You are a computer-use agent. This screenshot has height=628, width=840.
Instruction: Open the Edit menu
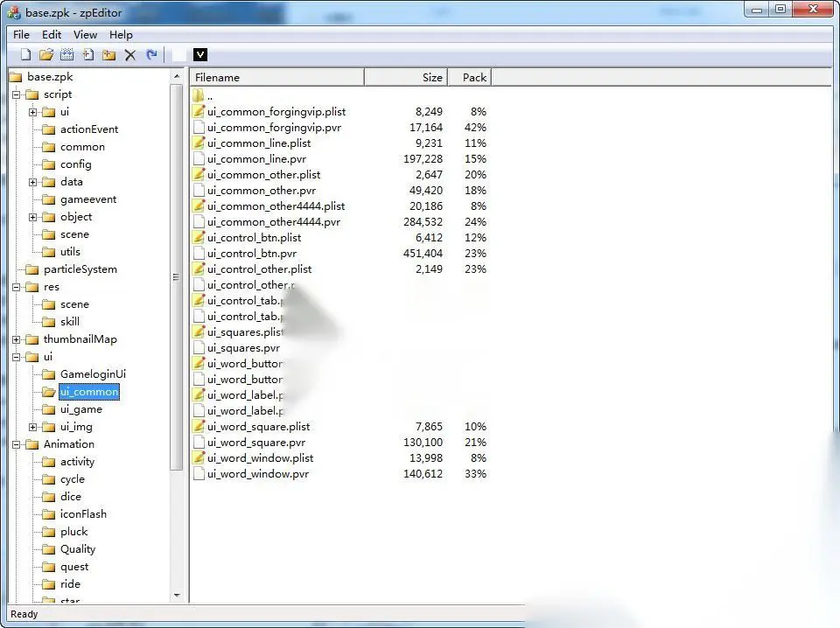click(x=52, y=35)
